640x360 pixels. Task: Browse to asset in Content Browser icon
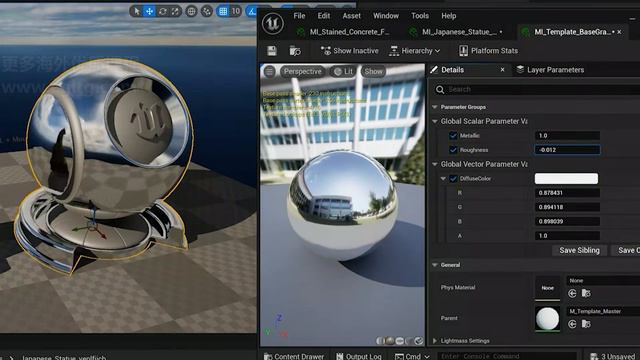point(295,51)
